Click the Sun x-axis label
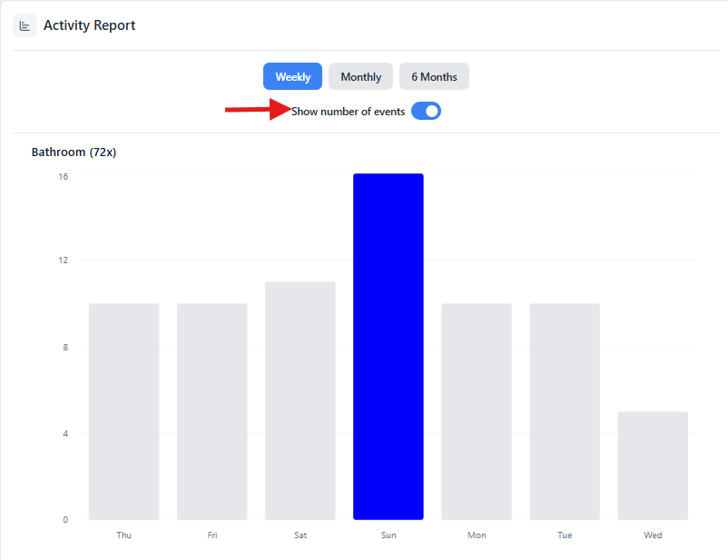Viewport: 728px width, 560px height. 389,535
